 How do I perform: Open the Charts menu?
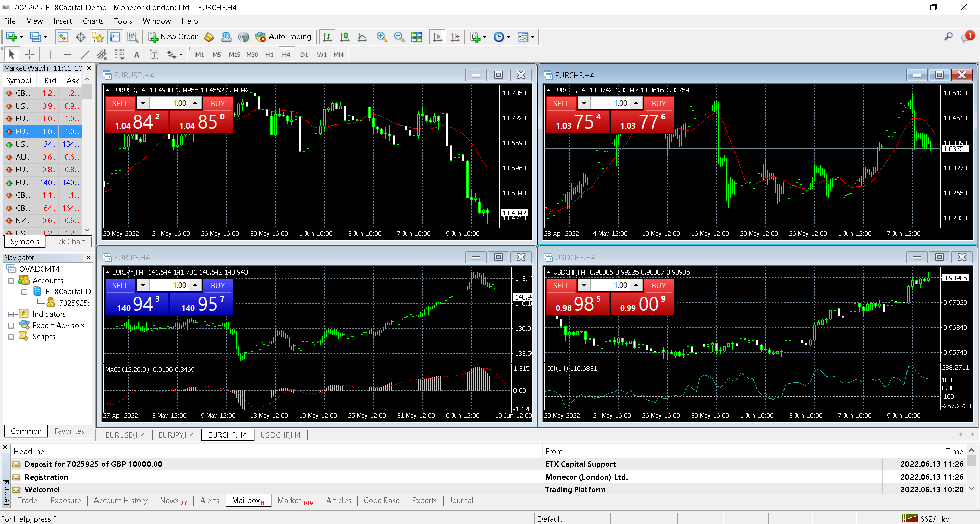tap(93, 21)
